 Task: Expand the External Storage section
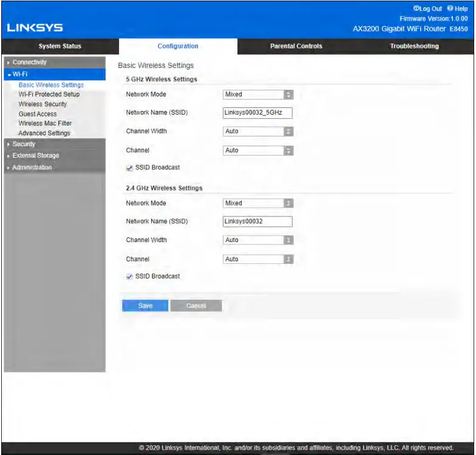[55, 155]
